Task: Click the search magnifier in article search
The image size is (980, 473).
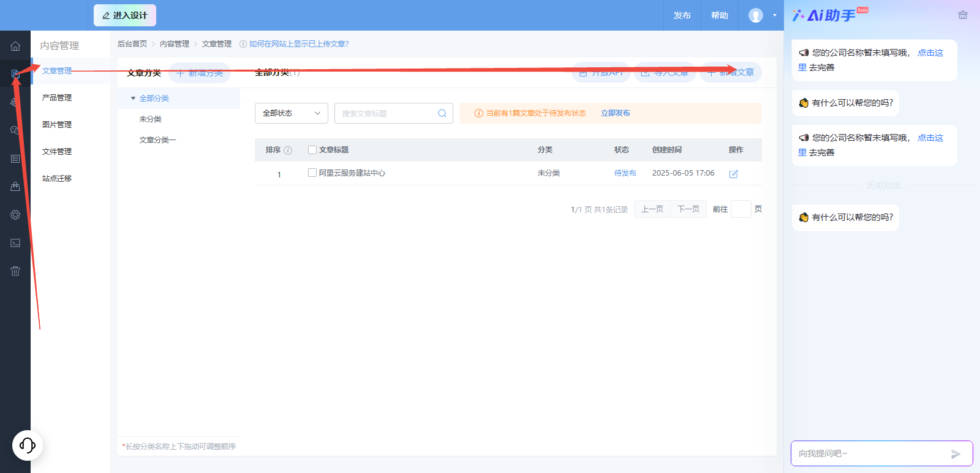Action: pos(442,113)
